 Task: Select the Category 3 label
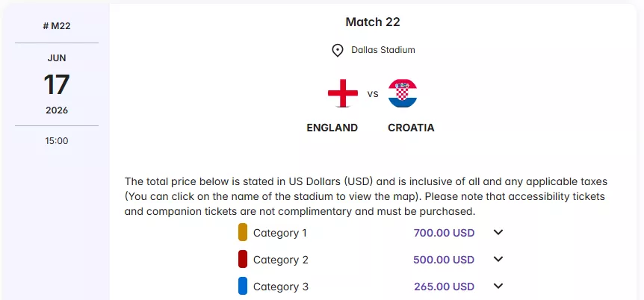[x=280, y=287]
